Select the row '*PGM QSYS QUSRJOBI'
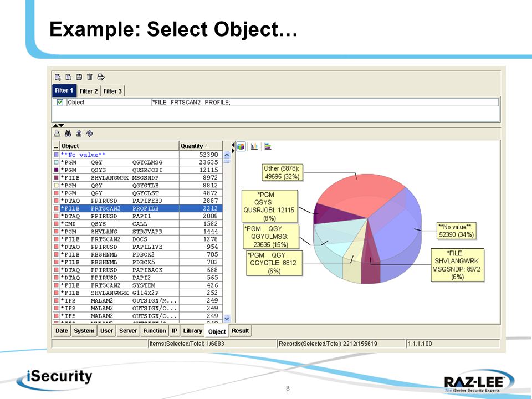532x399 pixels. [137, 170]
